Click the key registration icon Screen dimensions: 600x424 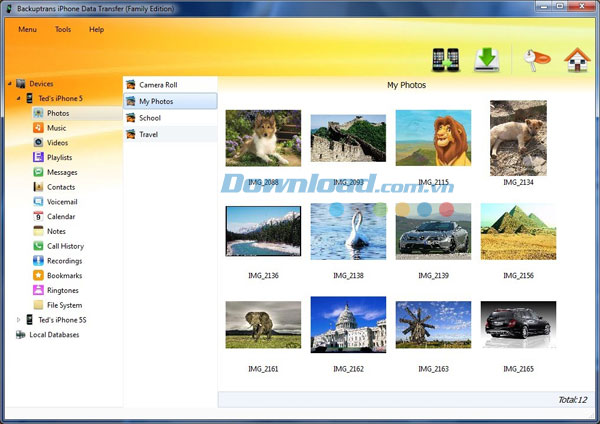(531, 60)
